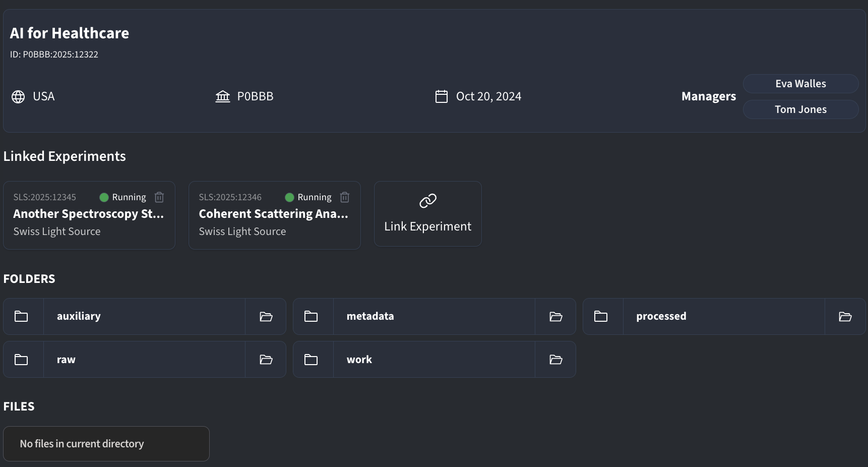This screenshot has height=467, width=868.
Task: Open the auxiliary folder via open-folder icon
Action: [266, 317]
